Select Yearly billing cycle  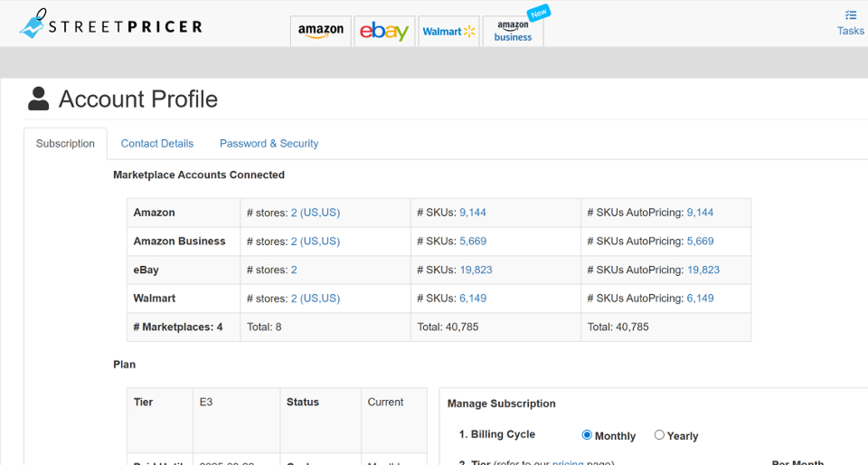(659, 435)
